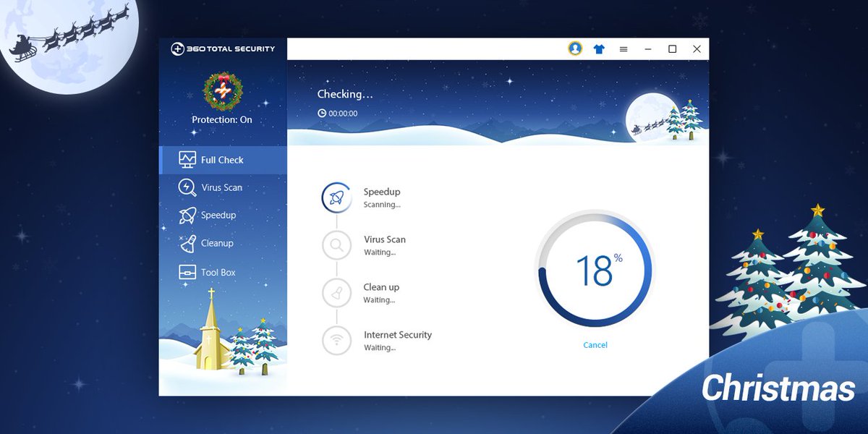The width and height of the screenshot is (868, 434).
Task: Click the Protection: On status
Action: coord(222,120)
